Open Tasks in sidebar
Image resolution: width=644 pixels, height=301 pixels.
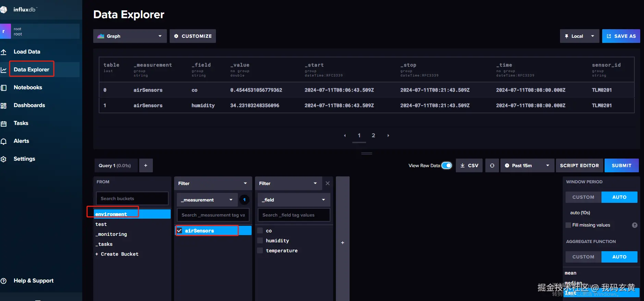click(x=21, y=123)
